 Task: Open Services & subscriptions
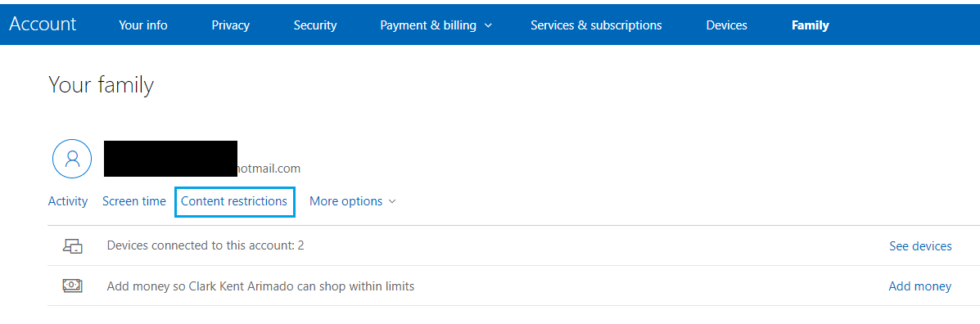pyautogui.click(x=596, y=25)
